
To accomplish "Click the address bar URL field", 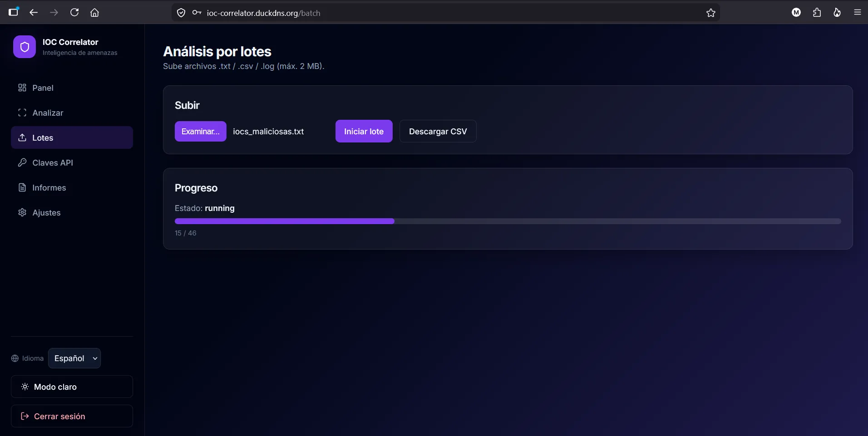I will point(445,13).
